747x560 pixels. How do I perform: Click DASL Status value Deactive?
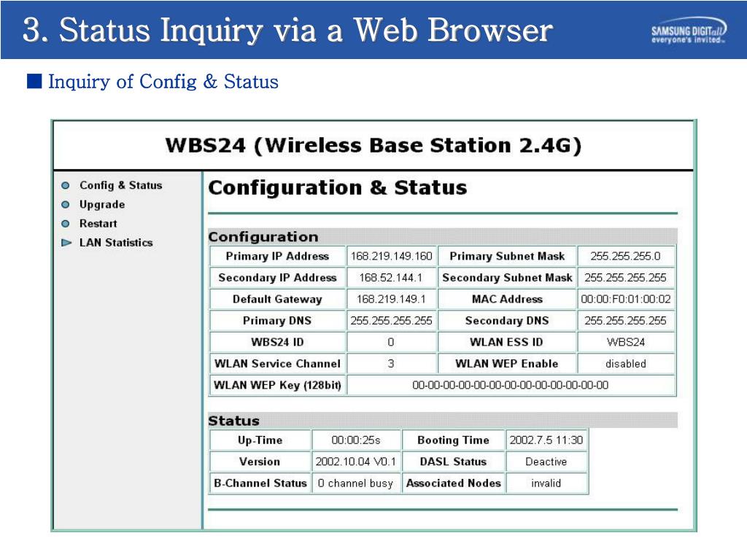(x=546, y=462)
